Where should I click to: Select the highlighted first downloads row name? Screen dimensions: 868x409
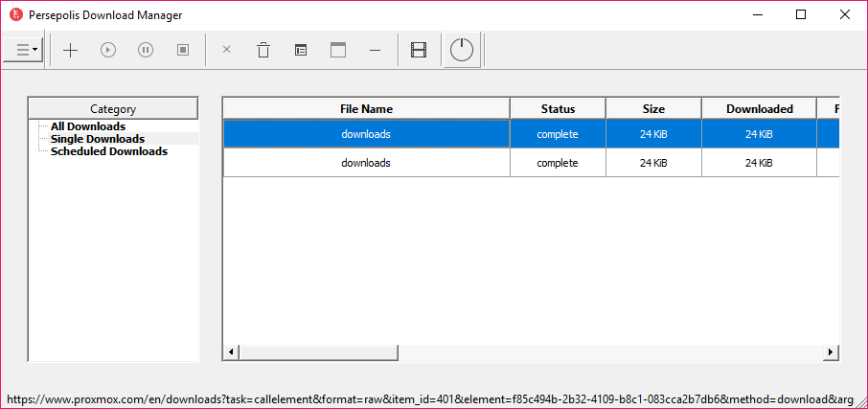coord(366,134)
